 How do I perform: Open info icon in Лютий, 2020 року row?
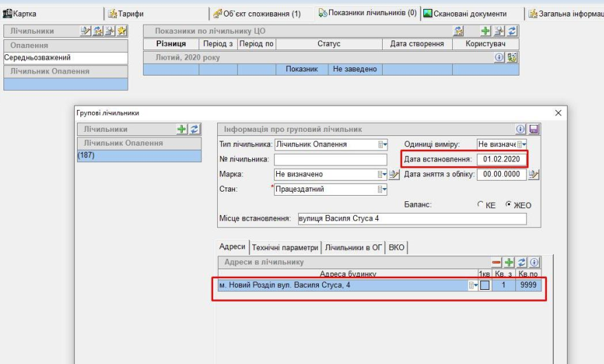coord(500,58)
